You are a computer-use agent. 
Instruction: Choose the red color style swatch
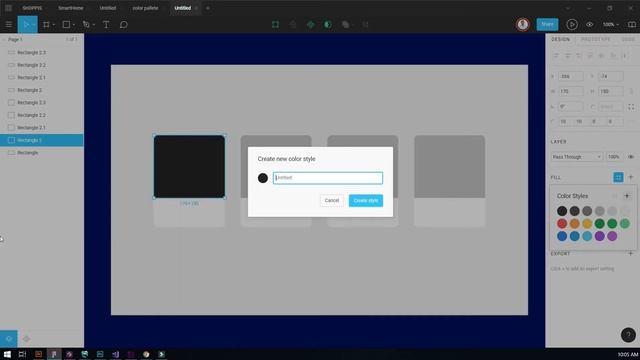click(x=562, y=223)
